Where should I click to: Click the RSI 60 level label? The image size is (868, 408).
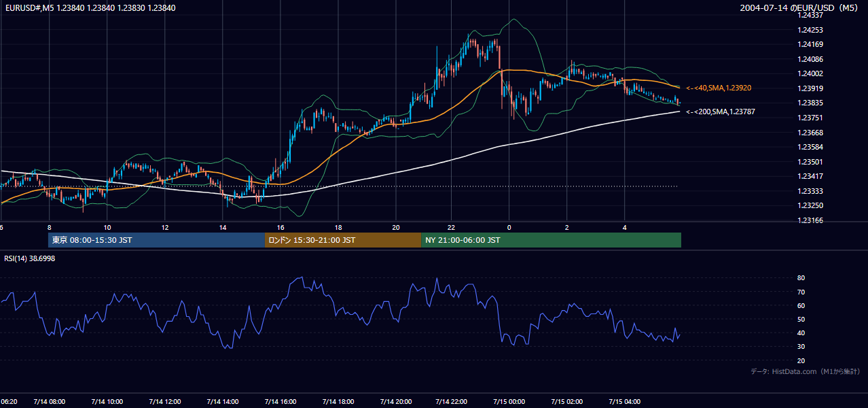pos(801,306)
